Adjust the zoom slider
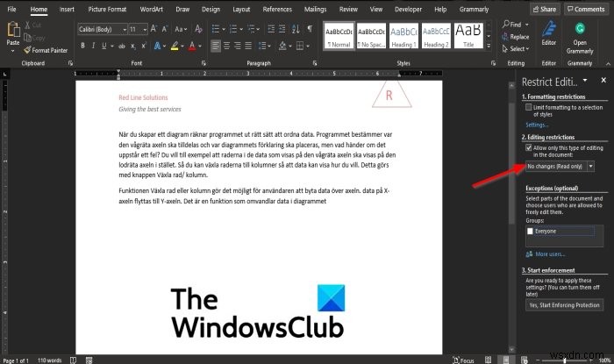Screen dimensions: 614x364 pos(564,360)
